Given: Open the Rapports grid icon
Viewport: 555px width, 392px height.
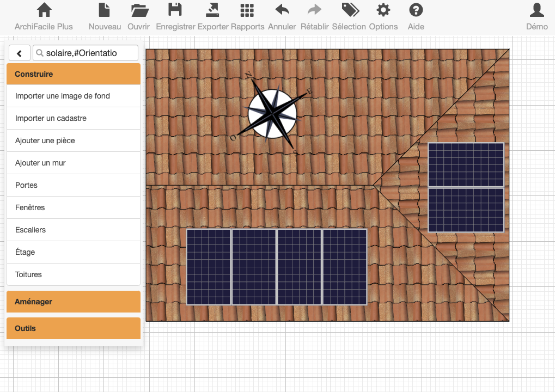Looking at the screenshot, I should [247, 11].
